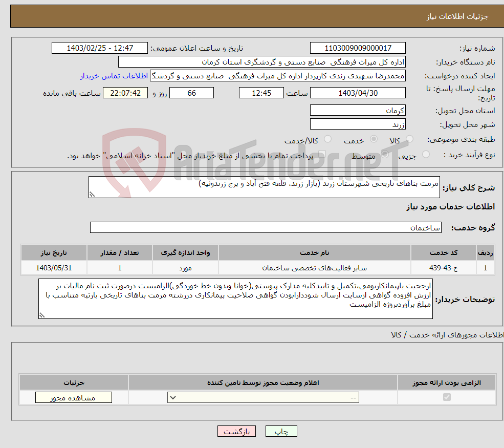Click the اطلاعات مجوزهای ارائه خدمت heading

coord(447,335)
